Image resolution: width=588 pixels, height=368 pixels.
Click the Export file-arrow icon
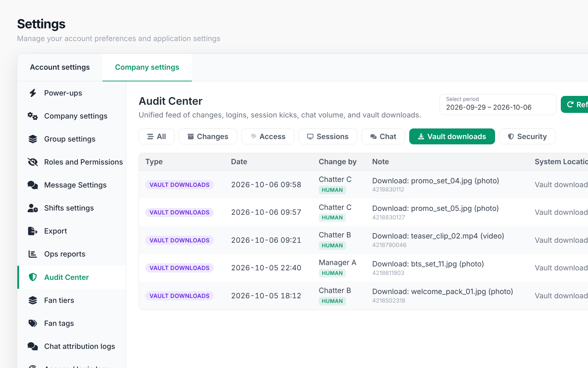pos(33,231)
